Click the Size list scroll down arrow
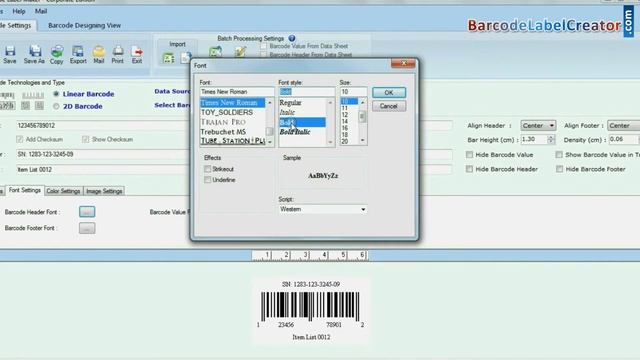Screen dimensions: 640x360 tap(362, 140)
